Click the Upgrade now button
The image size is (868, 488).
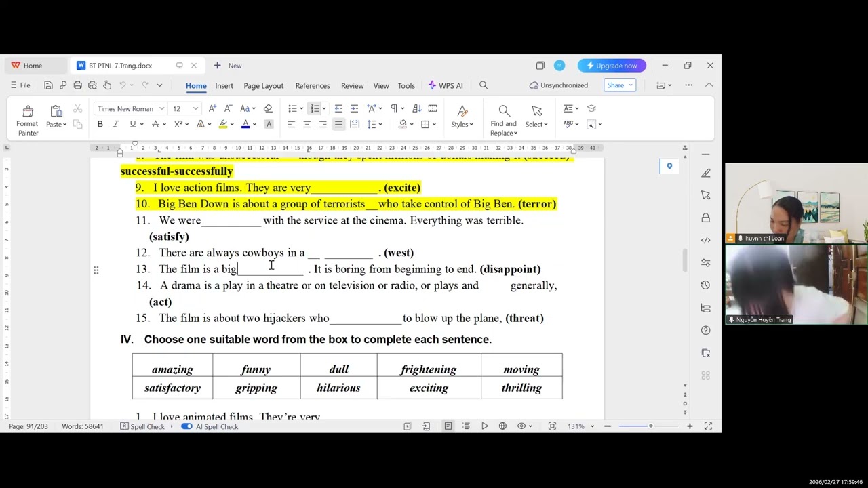click(612, 66)
